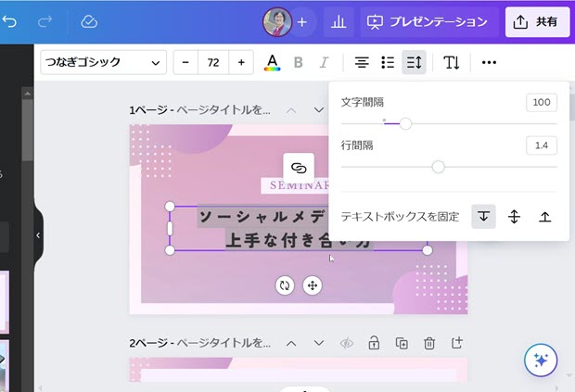The width and height of the screenshot is (575, 392).
Task: Click the 文字間隔 letter spacing slider handle
Action: (x=405, y=123)
